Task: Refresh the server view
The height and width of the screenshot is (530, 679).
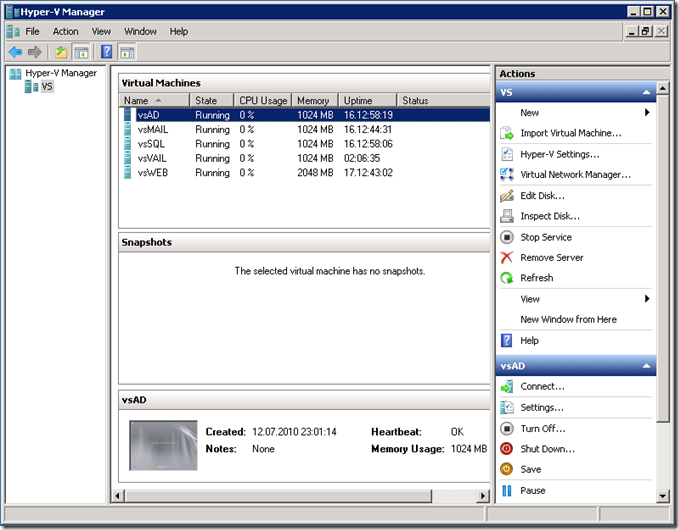Action: pos(536,278)
